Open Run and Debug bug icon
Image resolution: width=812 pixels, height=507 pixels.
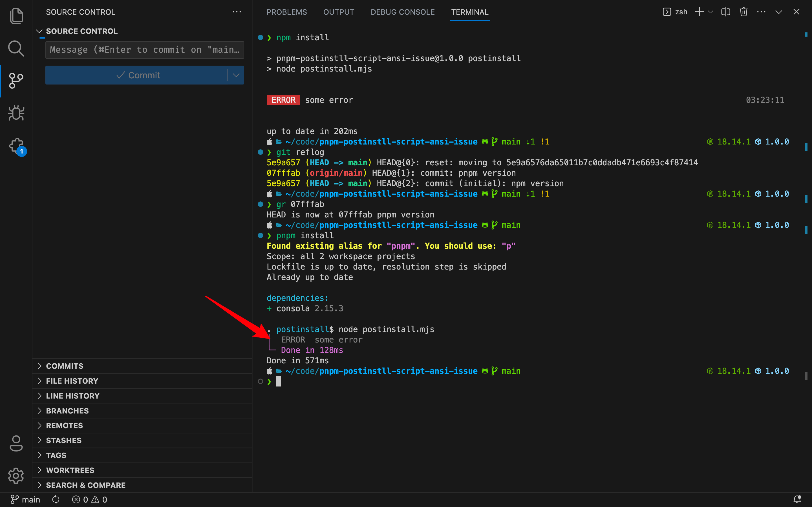[16, 113]
